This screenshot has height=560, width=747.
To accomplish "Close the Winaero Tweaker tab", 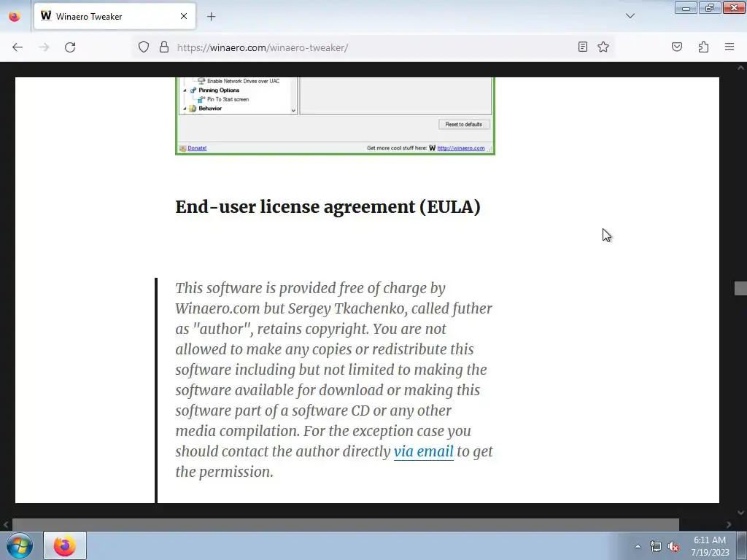I will (184, 16).
